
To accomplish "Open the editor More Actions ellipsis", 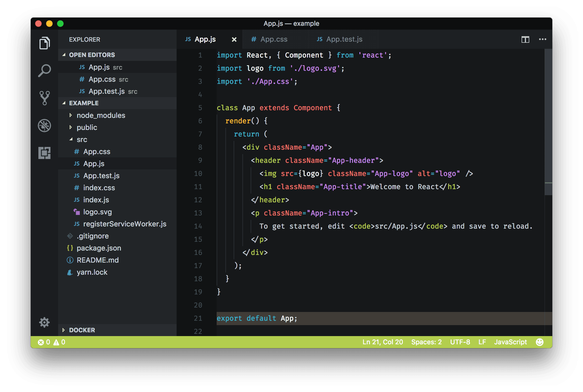I will [542, 39].
